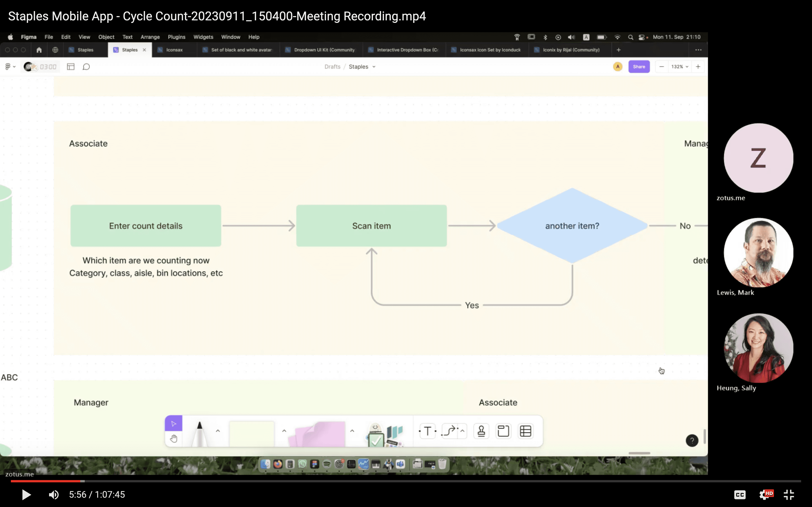Expand the marker options chevron
Image resolution: width=812 pixels, height=507 pixels.
[218, 431]
